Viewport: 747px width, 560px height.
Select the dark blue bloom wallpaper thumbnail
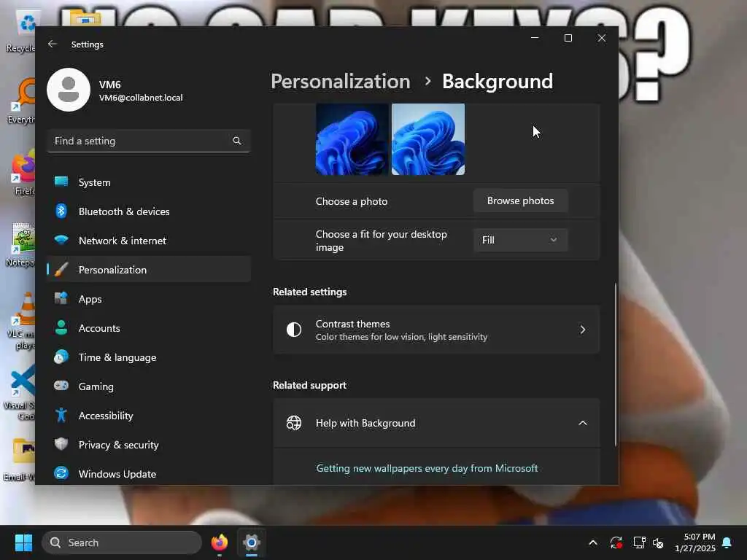352,139
